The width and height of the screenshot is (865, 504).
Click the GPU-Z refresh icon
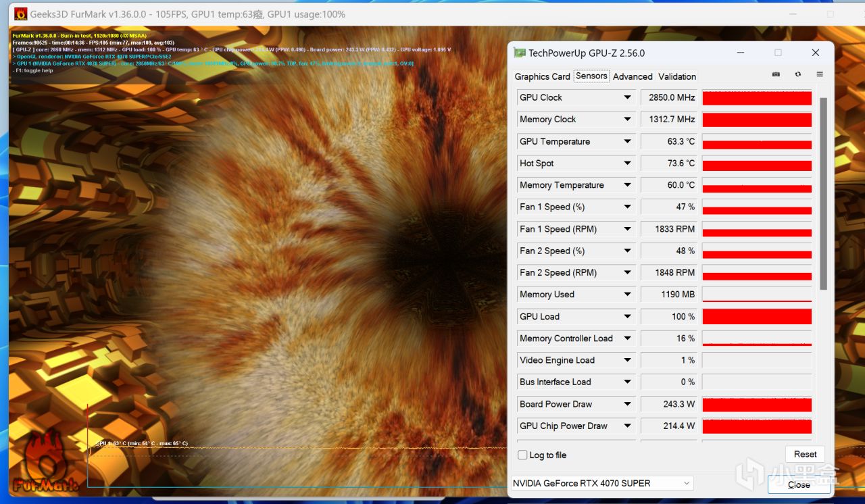798,74
